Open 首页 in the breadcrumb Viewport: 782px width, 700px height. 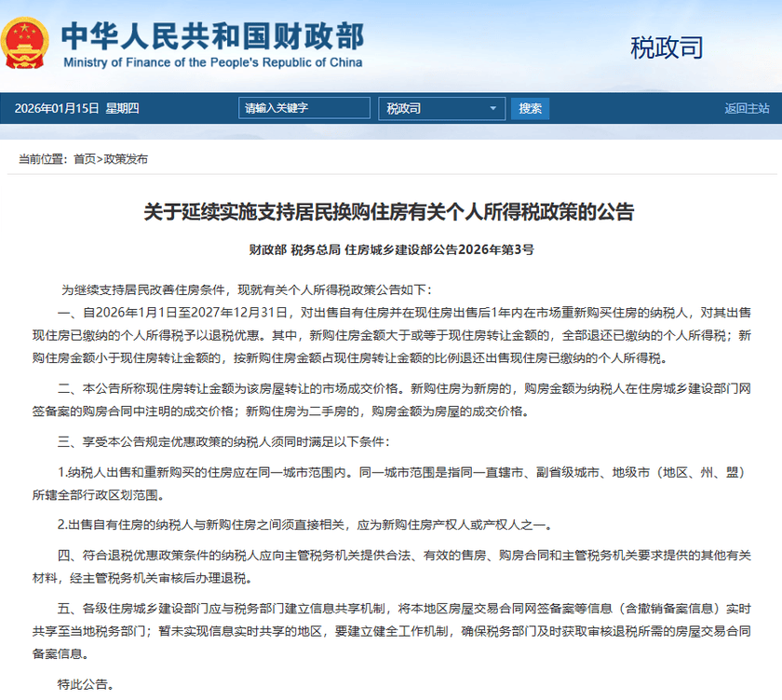(x=84, y=159)
